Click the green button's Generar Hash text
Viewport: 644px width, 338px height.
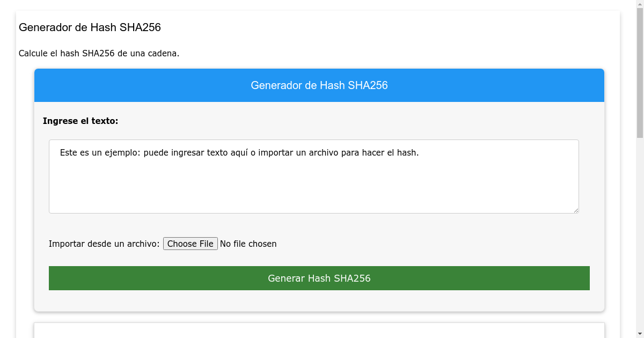coord(319,278)
